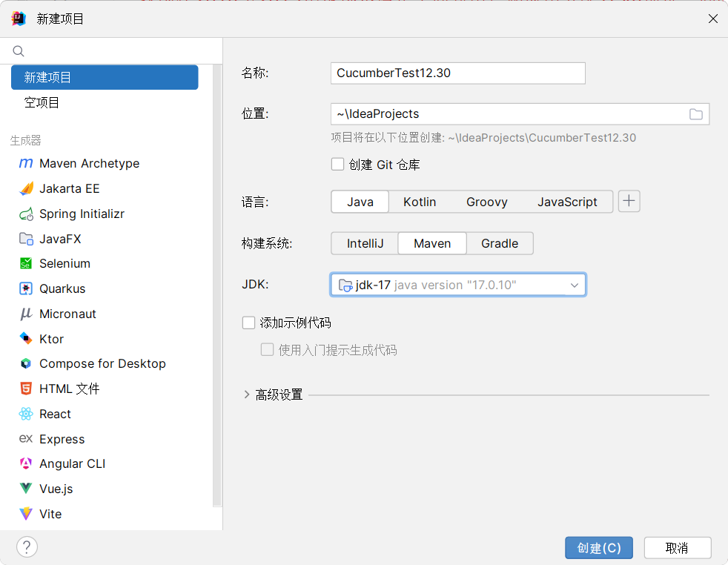This screenshot has width=728, height=565.
Task: Click the 创建(C) button
Action: 599,548
